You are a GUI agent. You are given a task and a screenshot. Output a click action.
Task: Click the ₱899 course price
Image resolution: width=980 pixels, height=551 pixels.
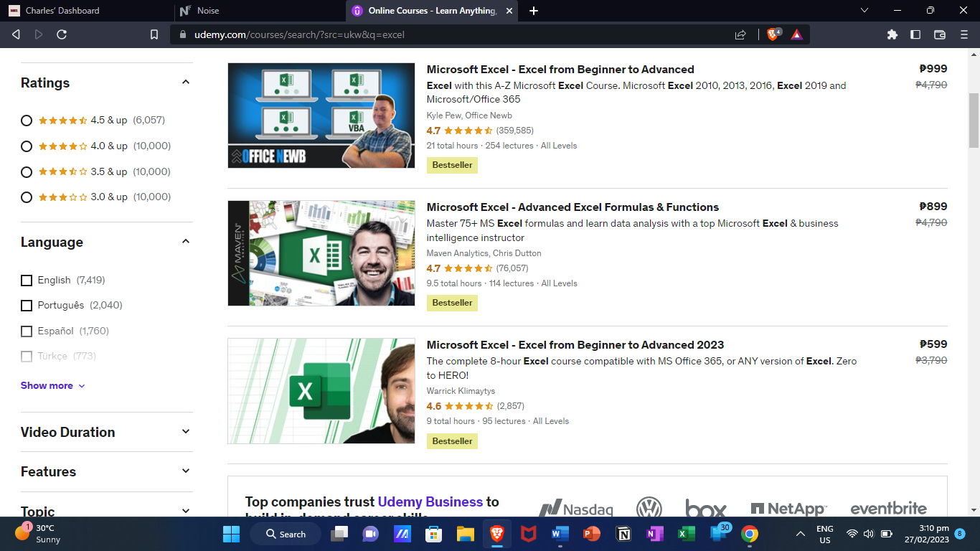933,207
